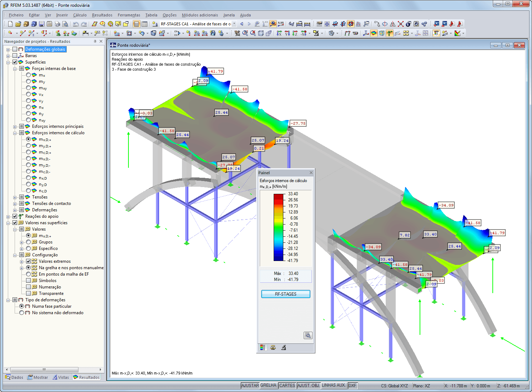Click the New file icon
Screen dimensions: 532x392
tap(10, 24)
